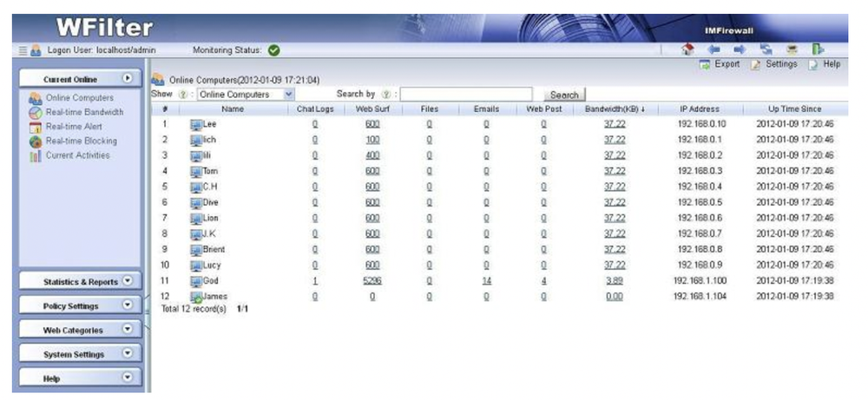The height and width of the screenshot is (400, 868).
Task: Click IP address 192.168.1.104
Action: [700, 297]
